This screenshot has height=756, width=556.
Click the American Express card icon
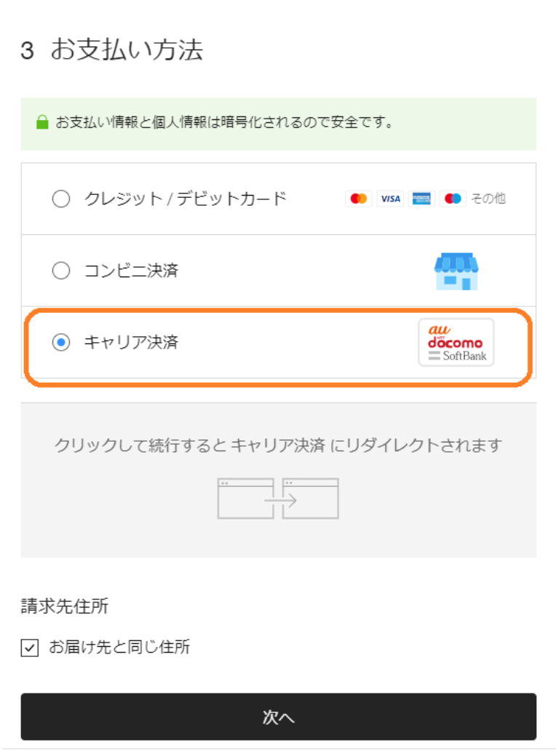[421, 199]
